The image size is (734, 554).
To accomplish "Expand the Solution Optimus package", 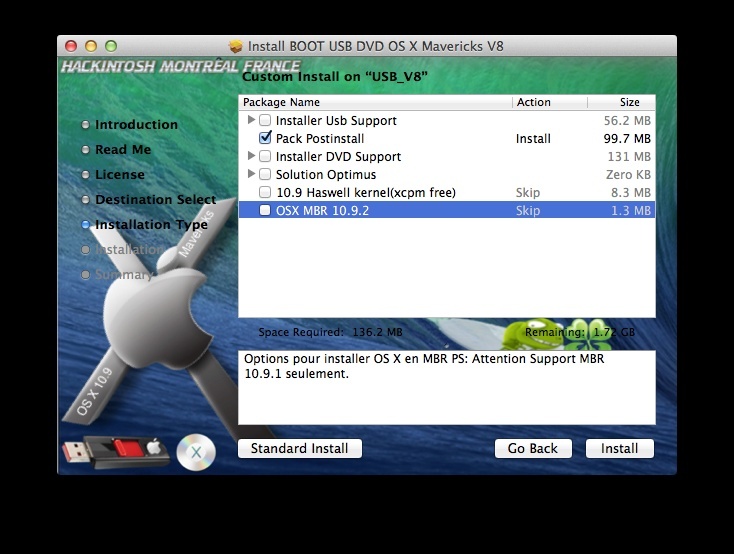I will click(251, 174).
